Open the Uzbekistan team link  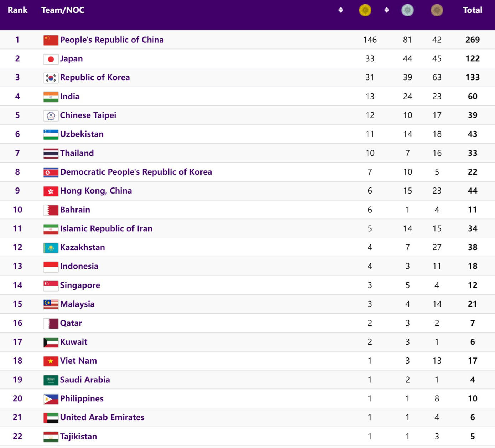[82, 134]
